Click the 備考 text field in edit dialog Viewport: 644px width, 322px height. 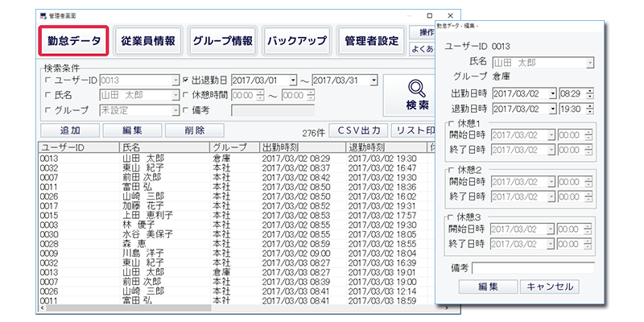[x=533, y=268]
